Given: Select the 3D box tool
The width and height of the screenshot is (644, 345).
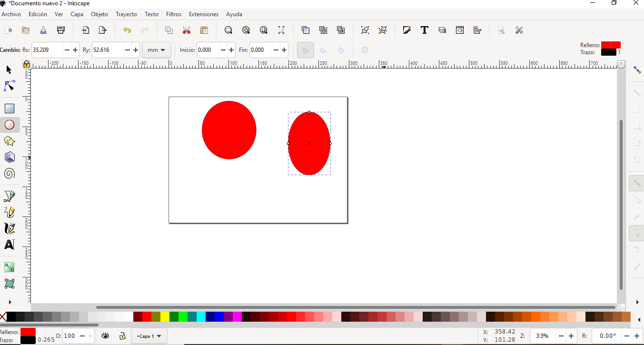Looking at the screenshot, I should click(x=9, y=157).
